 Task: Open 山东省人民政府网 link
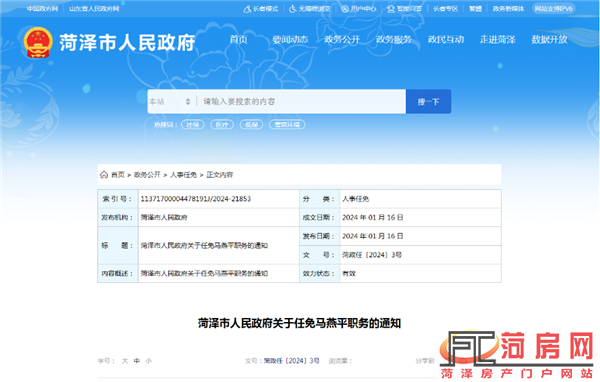pyautogui.click(x=94, y=9)
